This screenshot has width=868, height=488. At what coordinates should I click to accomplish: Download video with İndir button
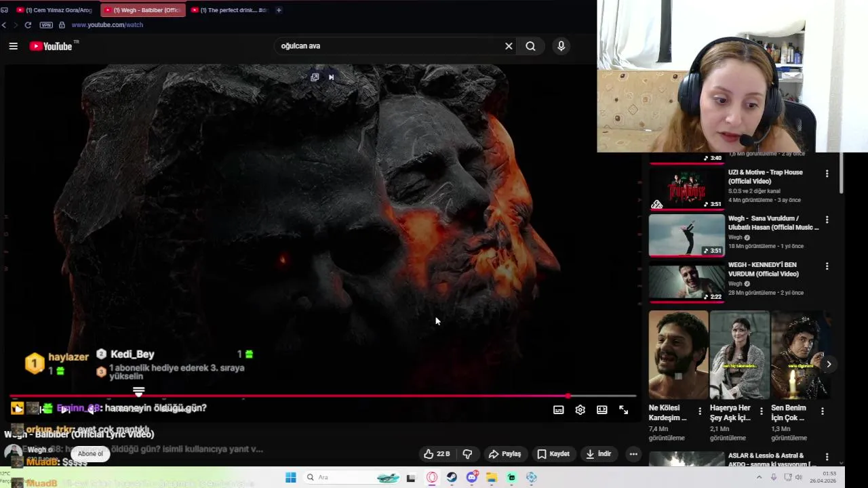(x=599, y=454)
